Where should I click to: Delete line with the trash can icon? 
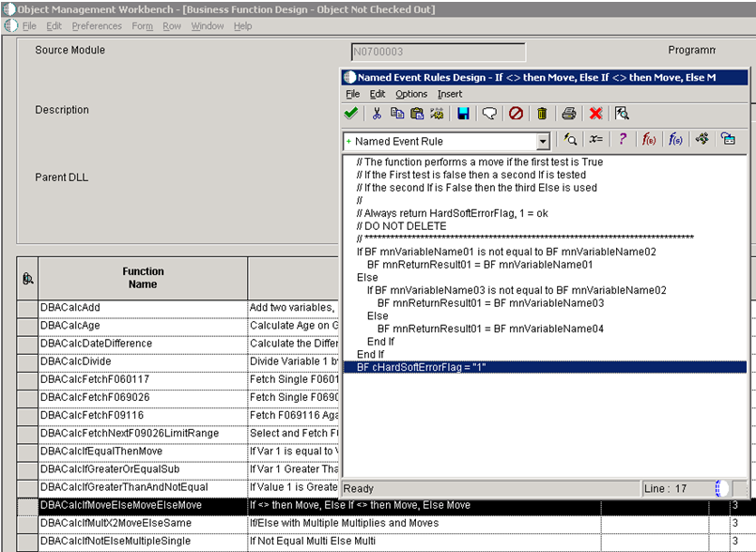coord(542,114)
